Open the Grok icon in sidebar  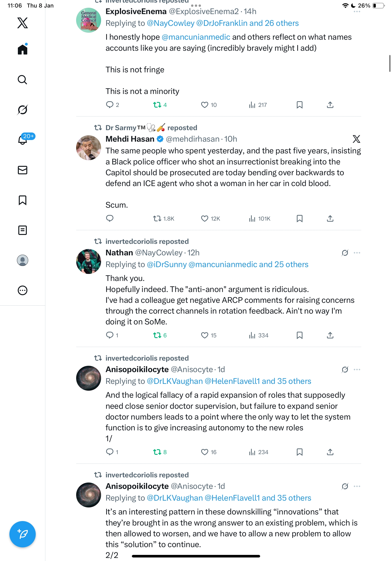click(x=23, y=110)
